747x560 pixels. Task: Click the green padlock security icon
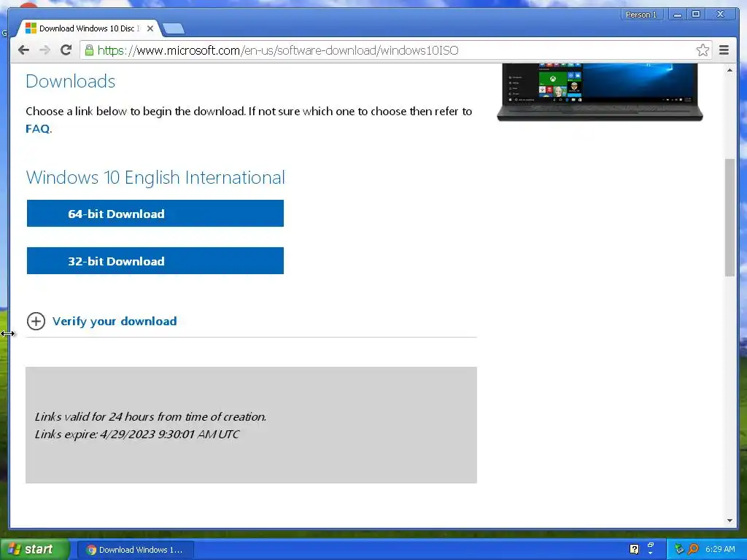[x=88, y=50]
